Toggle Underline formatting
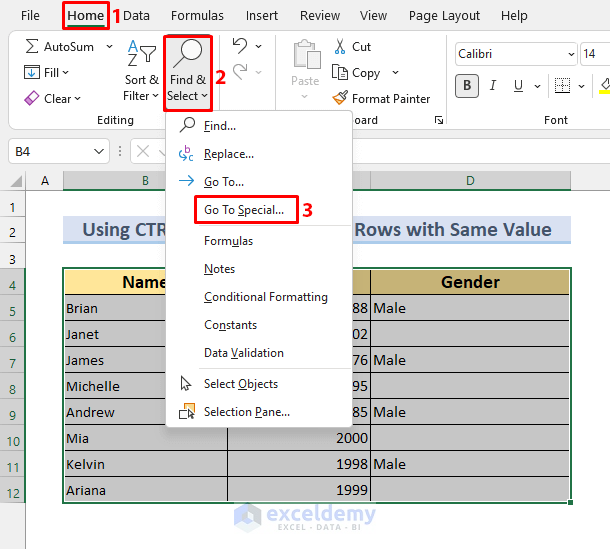610x549 pixels. 518,85
